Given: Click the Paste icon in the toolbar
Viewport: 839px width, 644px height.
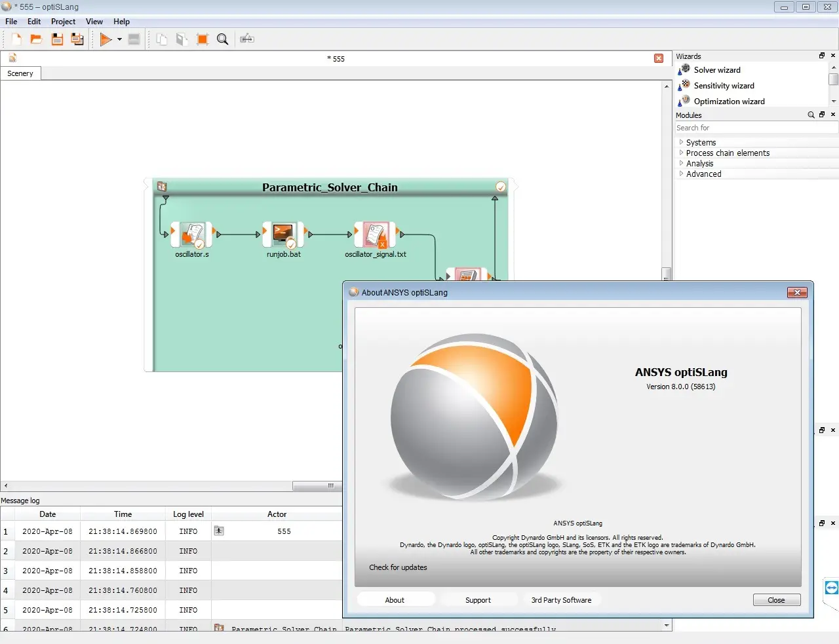Looking at the screenshot, I should (x=182, y=39).
